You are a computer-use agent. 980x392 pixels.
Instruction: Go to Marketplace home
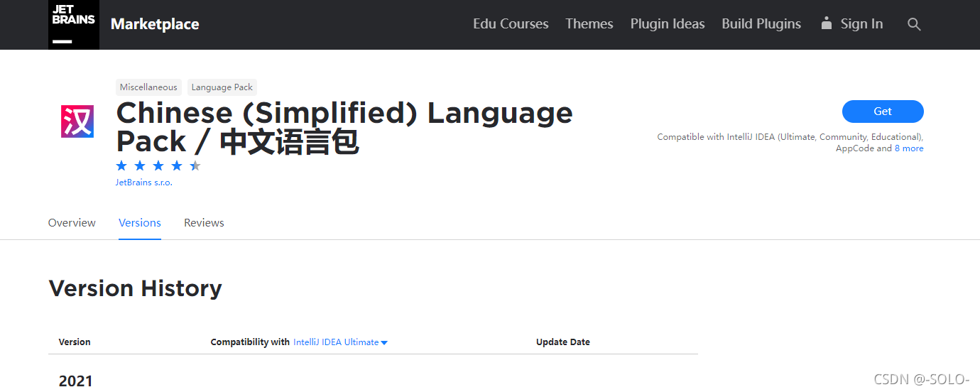tap(155, 24)
